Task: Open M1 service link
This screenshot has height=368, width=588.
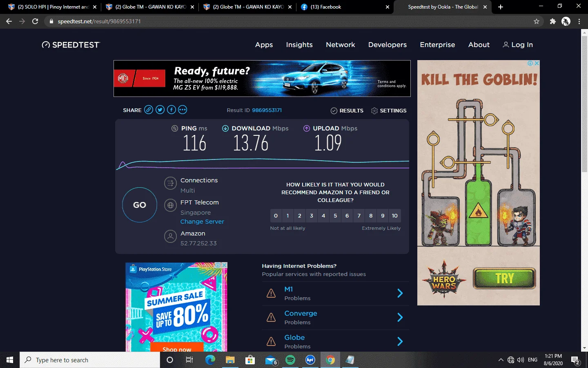Action: 289,289
